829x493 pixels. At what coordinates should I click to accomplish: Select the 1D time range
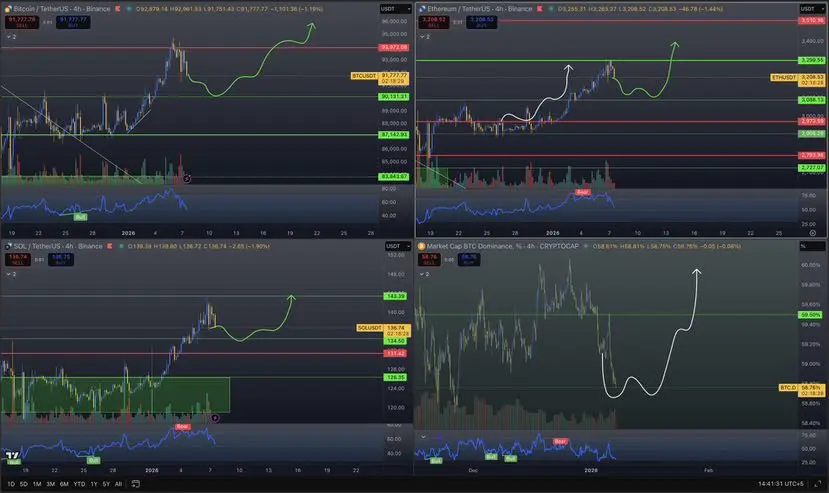click(x=11, y=484)
